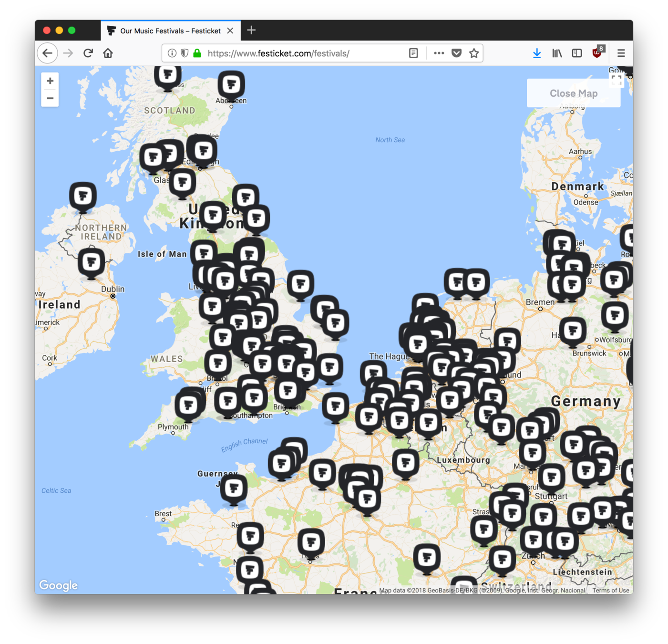Click the Bremen city label
The width and height of the screenshot is (668, 644).
(540, 302)
